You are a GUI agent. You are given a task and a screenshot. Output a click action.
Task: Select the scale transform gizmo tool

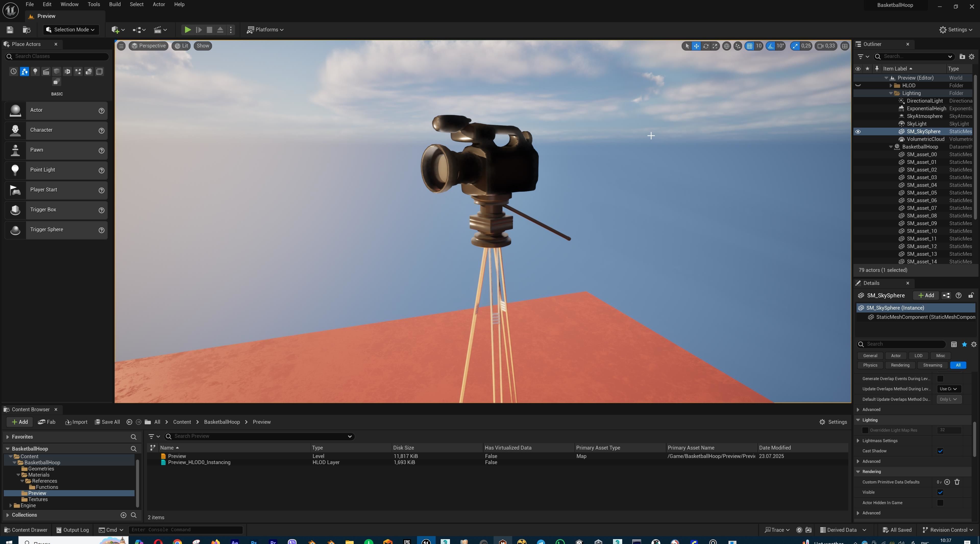[x=715, y=46]
